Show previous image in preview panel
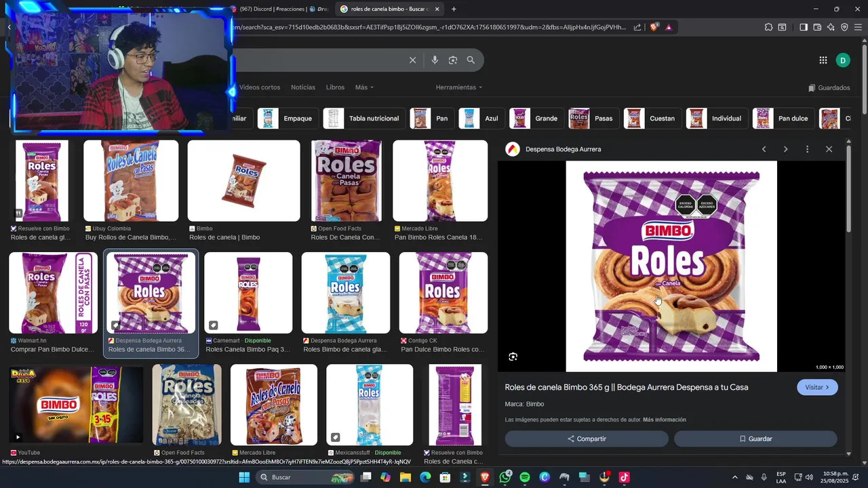Screen dimensions: 868x488 [764, 149]
